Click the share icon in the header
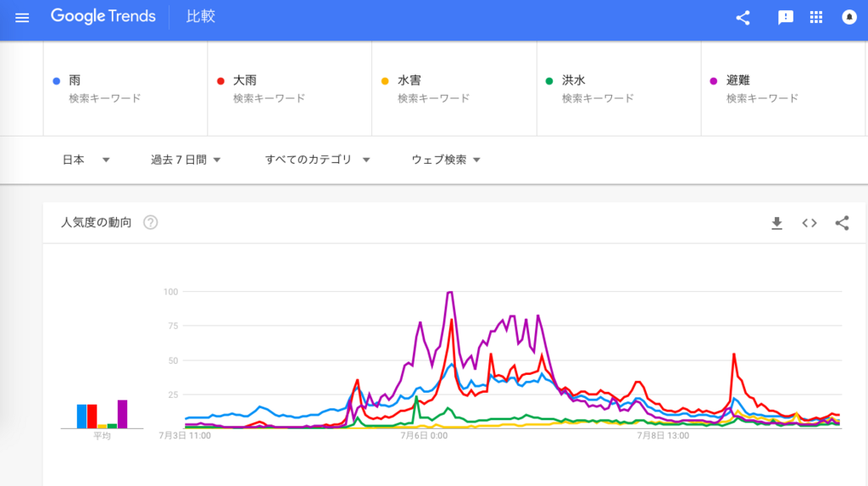Viewport: 868px width, 486px height. [x=743, y=18]
